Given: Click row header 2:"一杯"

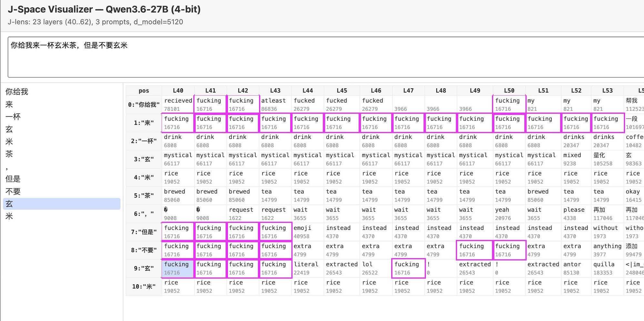Looking at the screenshot, I should [x=144, y=141].
